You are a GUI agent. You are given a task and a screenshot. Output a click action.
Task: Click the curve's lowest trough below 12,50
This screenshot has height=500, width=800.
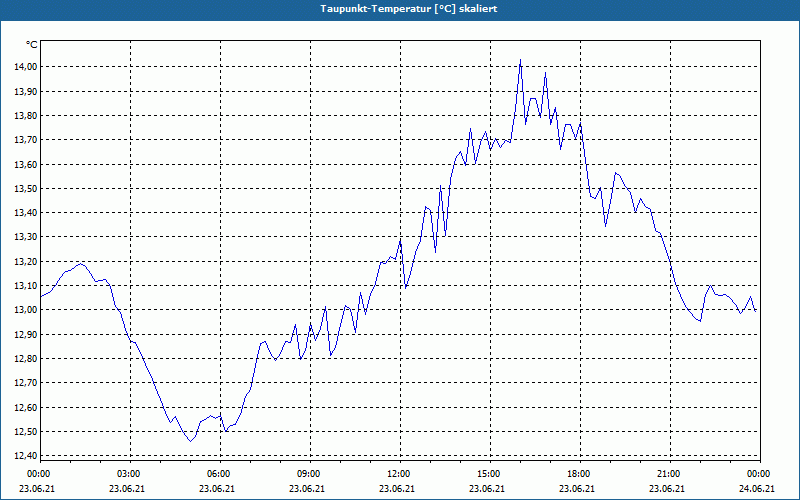(x=190, y=441)
